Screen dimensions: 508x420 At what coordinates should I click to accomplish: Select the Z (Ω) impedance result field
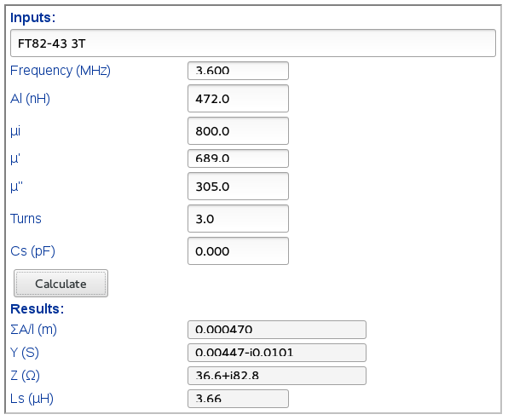tap(277, 376)
